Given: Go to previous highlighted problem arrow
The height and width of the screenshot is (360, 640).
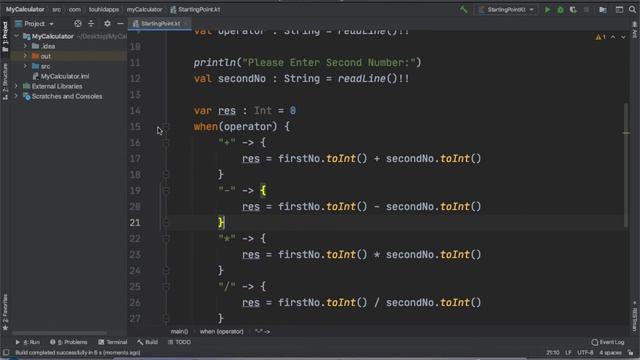Looking at the screenshot, I should pyautogui.click(x=613, y=37).
